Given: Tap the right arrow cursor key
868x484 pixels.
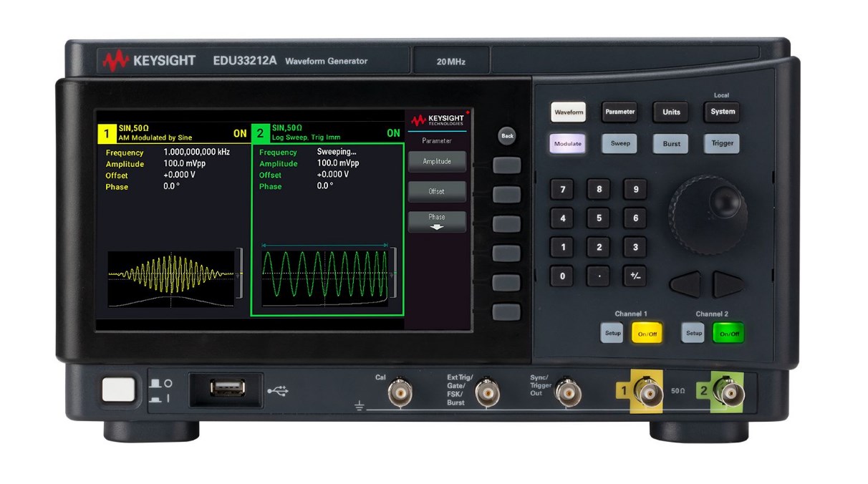Looking at the screenshot, I should tap(729, 284).
